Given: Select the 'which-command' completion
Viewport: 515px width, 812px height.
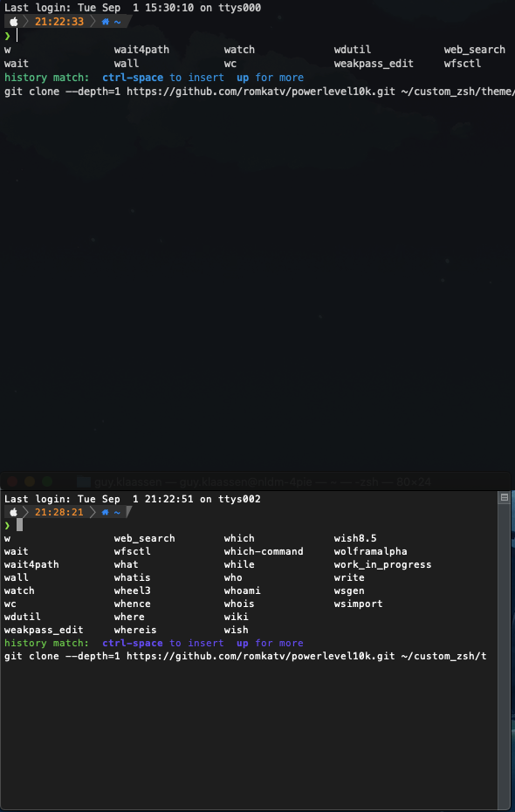Looking at the screenshot, I should click(264, 551).
